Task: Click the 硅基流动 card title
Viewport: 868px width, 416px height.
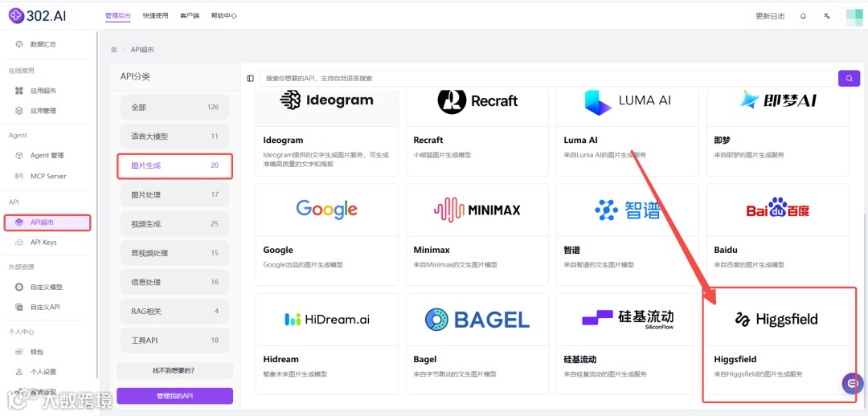Action: click(x=580, y=360)
